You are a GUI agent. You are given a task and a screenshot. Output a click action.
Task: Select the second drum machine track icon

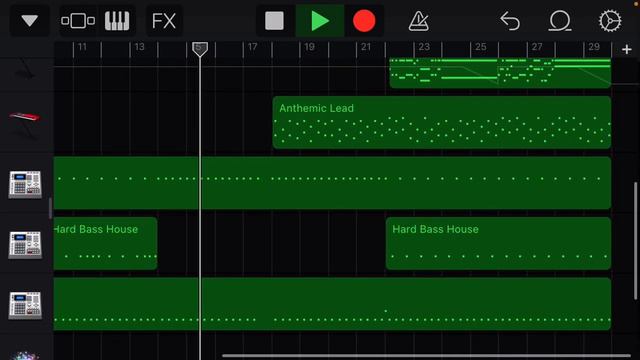25,244
